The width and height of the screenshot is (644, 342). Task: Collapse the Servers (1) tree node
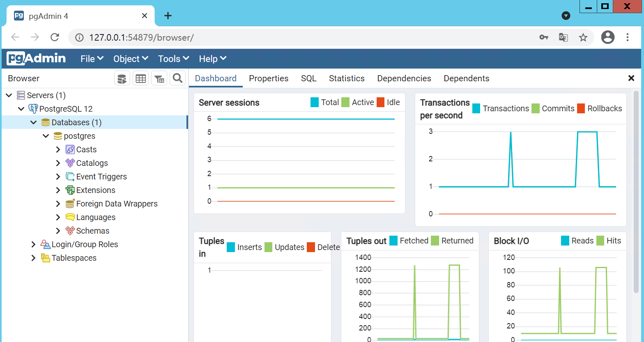(x=9, y=95)
